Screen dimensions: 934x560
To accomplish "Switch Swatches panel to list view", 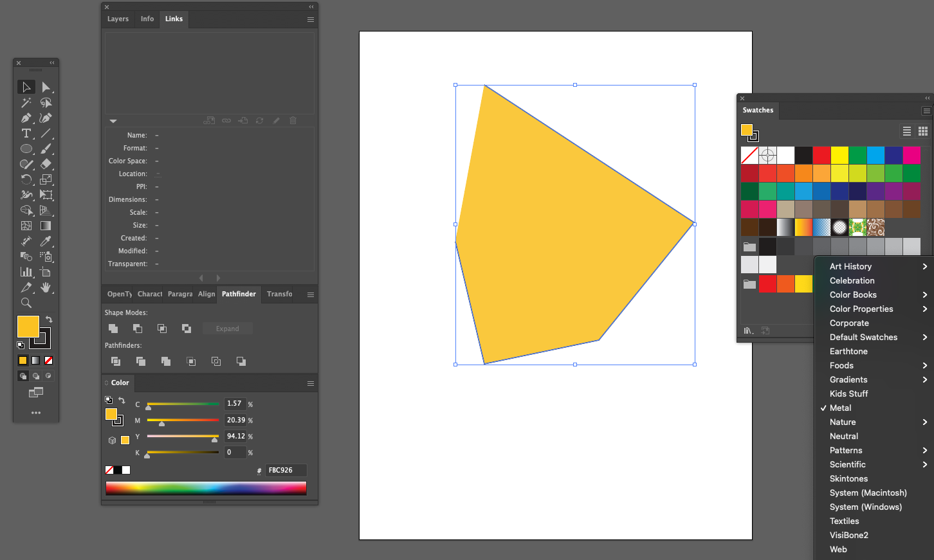I will click(906, 131).
